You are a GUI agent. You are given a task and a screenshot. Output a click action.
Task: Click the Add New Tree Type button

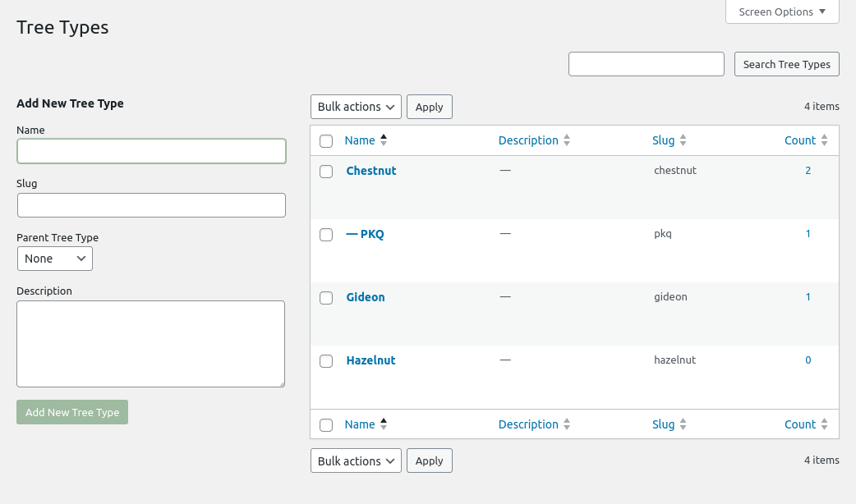tap(72, 412)
